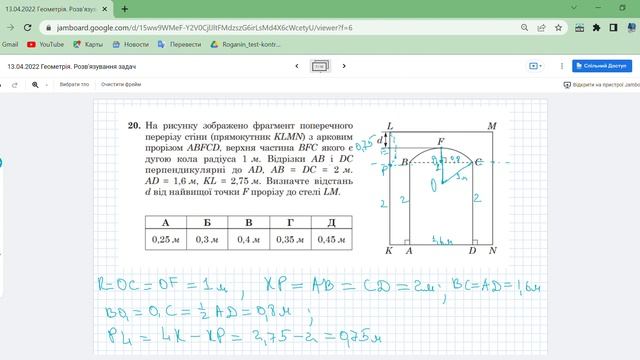Redo the last action
Viewport: 640px width, 360px height.
point(15,85)
